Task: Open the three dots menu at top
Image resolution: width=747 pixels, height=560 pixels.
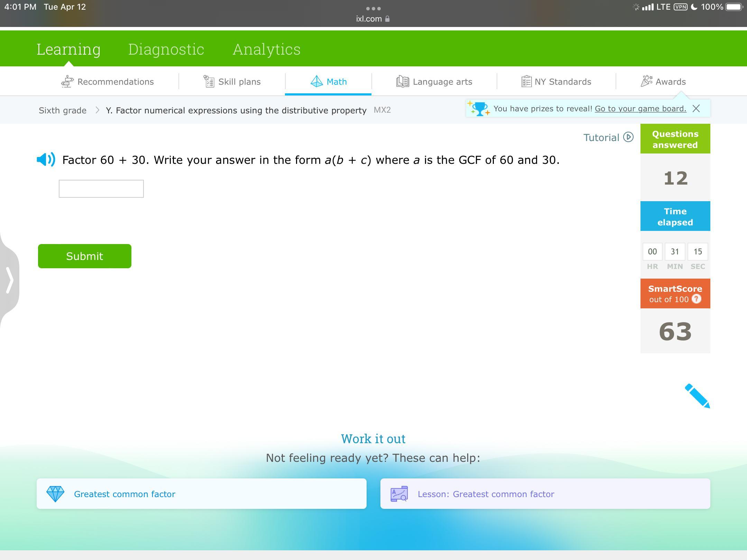Action: [x=373, y=8]
